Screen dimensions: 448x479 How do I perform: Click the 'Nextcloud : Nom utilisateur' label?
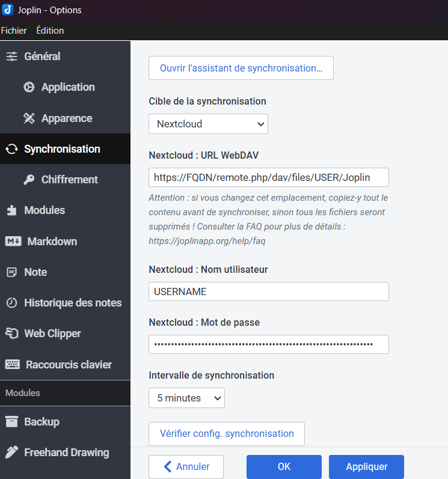(208, 269)
